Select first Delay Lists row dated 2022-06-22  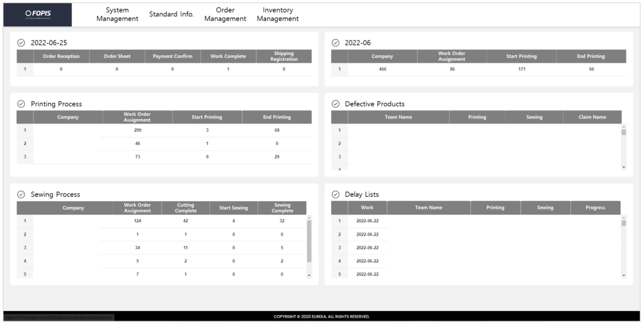pyautogui.click(x=367, y=221)
